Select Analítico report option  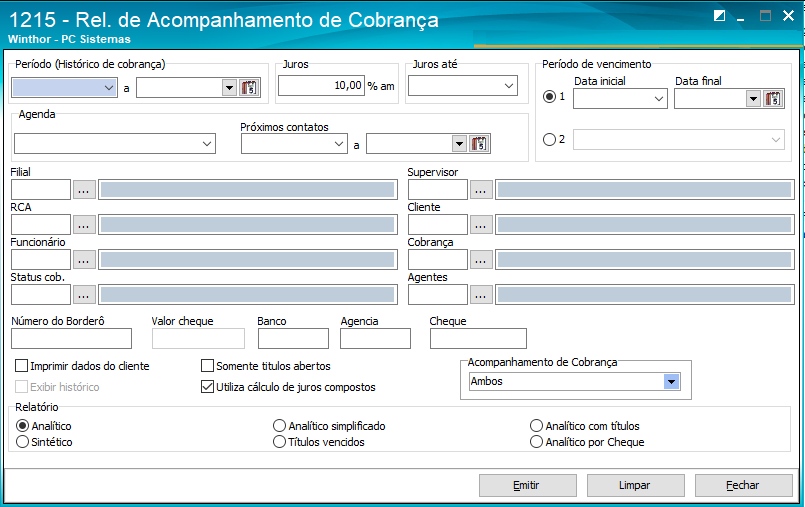point(22,426)
